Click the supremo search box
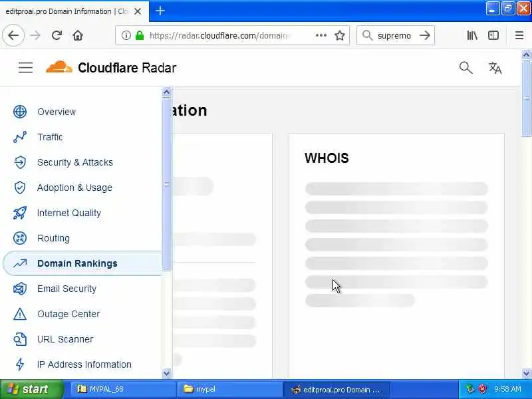Viewport: 532px width, 399px height. (x=394, y=35)
